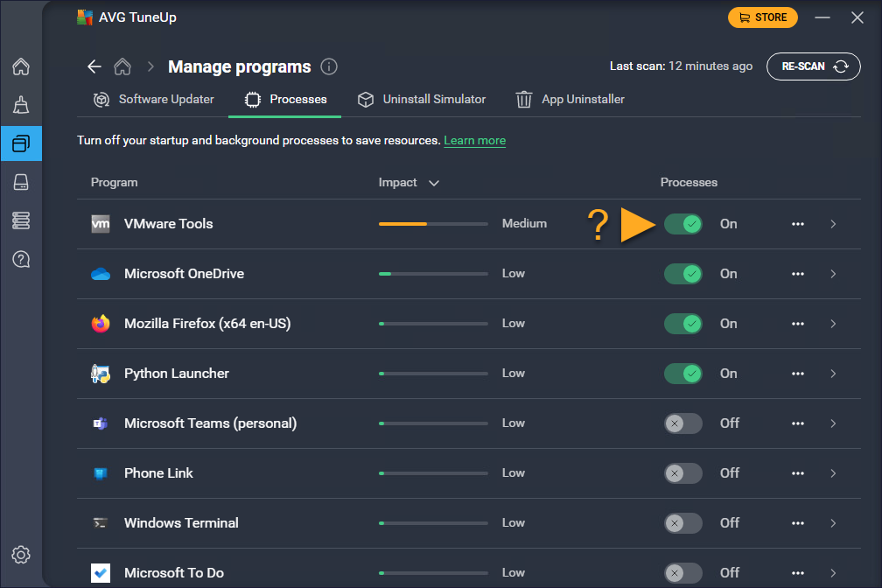Switch to the App Uninstaller tab
882x588 pixels.
[x=570, y=100]
